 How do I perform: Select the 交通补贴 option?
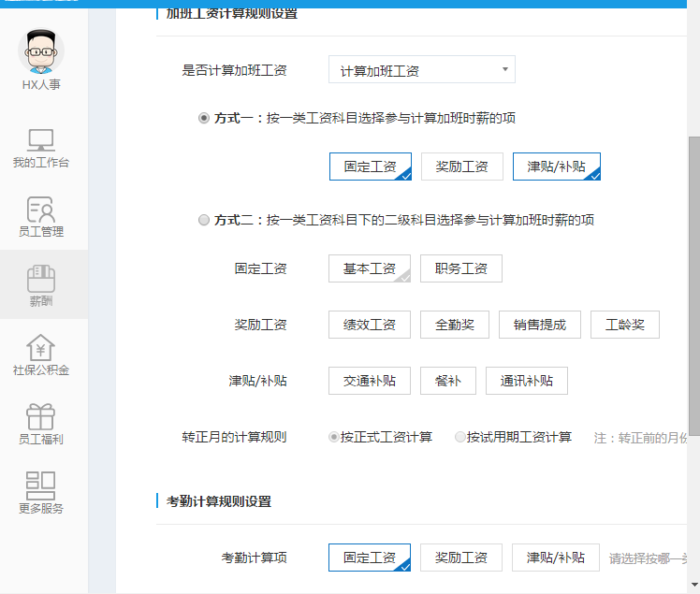pos(370,381)
